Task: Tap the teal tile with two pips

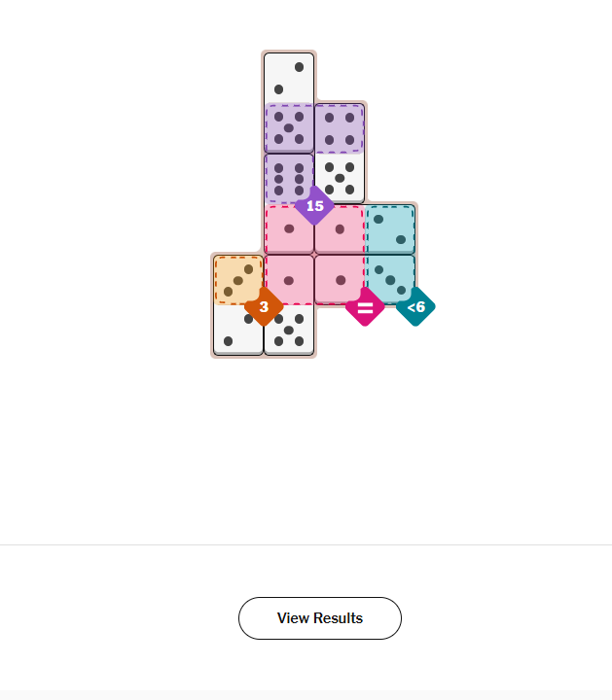Action: click(x=390, y=229)
